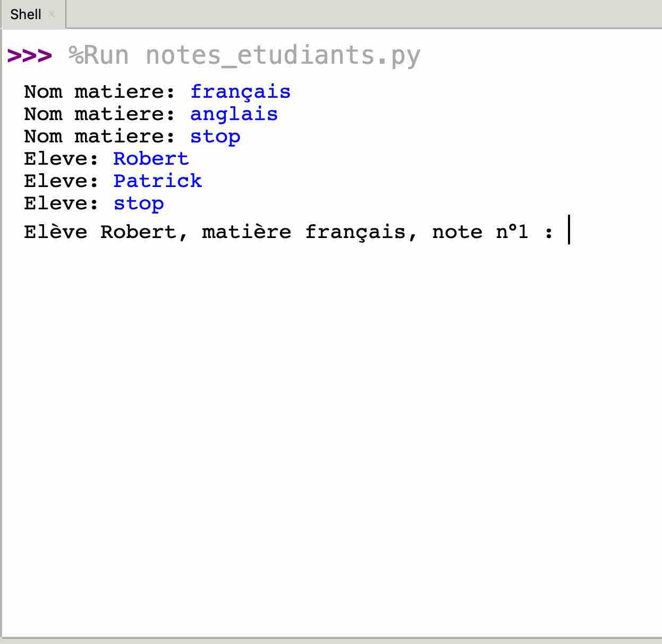Screen dimensions: 662x644
Task: Place cursor in input after 'note n°1 :'
Action: (570, 230)
